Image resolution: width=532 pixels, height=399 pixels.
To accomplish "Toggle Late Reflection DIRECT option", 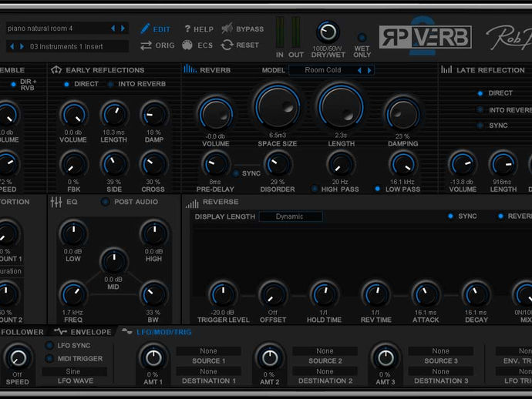I will [x=480, y=93].
